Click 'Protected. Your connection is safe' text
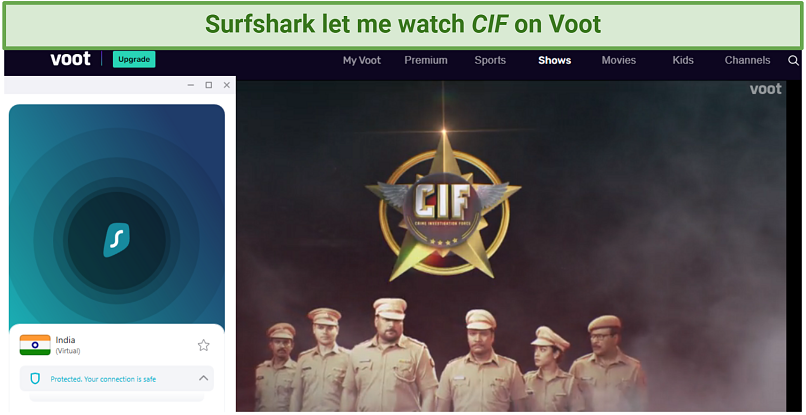 [x=103, y=379]
